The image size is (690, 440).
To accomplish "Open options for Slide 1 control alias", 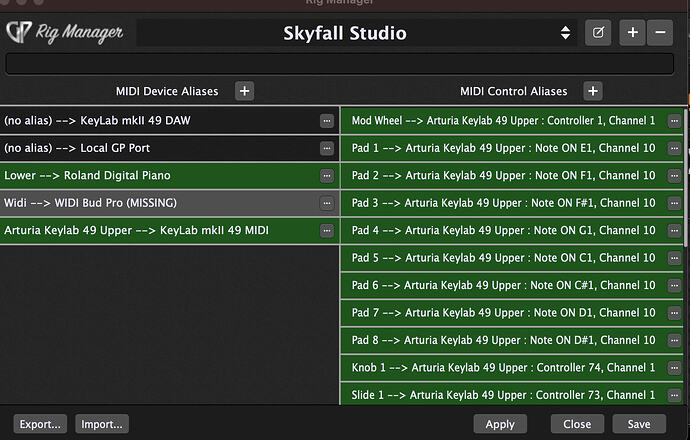I will pyautogui.click(x=674, y=395).
